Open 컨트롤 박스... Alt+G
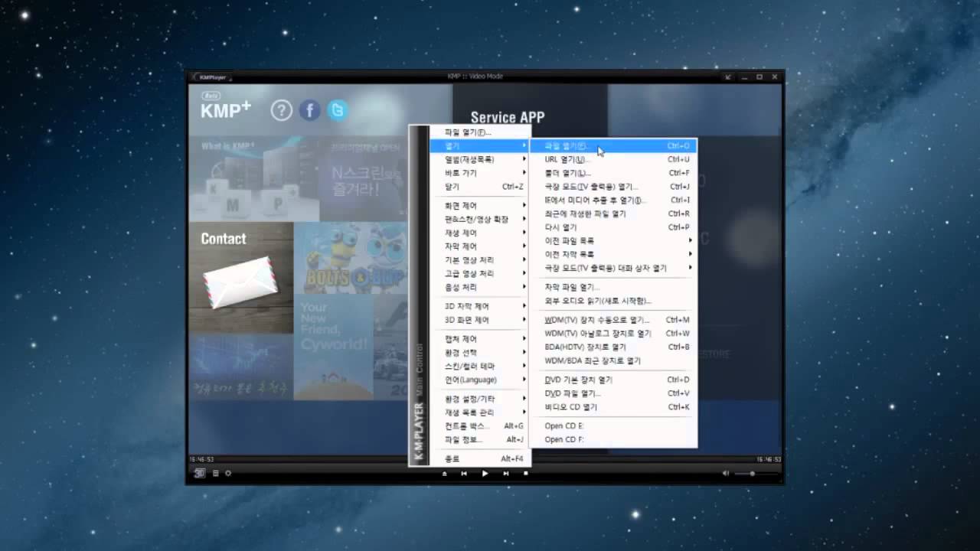980x551 pixels. pyautogui.click(x=479, y=426)
